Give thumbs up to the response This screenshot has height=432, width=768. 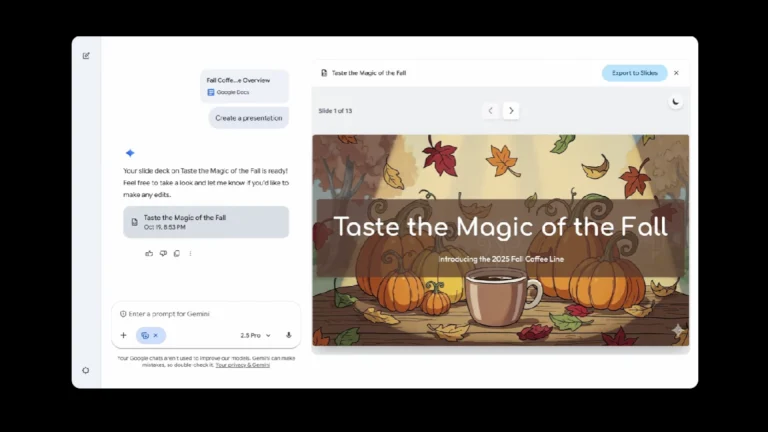tap(149, 253)
